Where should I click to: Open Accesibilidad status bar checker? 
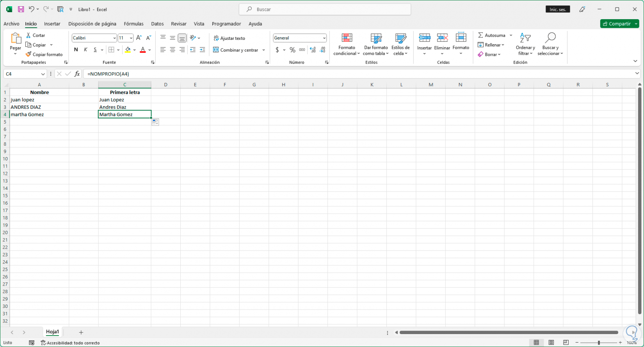coord(70,343)
